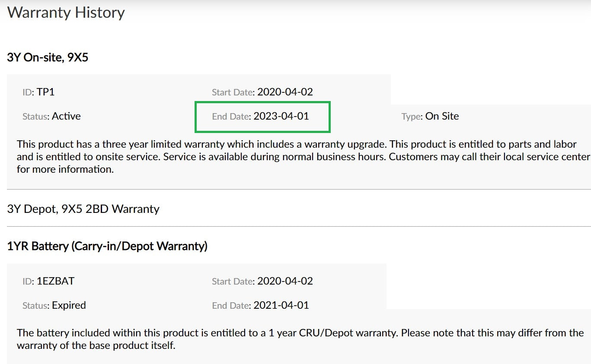This screenshot has height=364, width=591.
Task: Click the battery End Date 2021-04-01
Action: [x=281, y=305]
